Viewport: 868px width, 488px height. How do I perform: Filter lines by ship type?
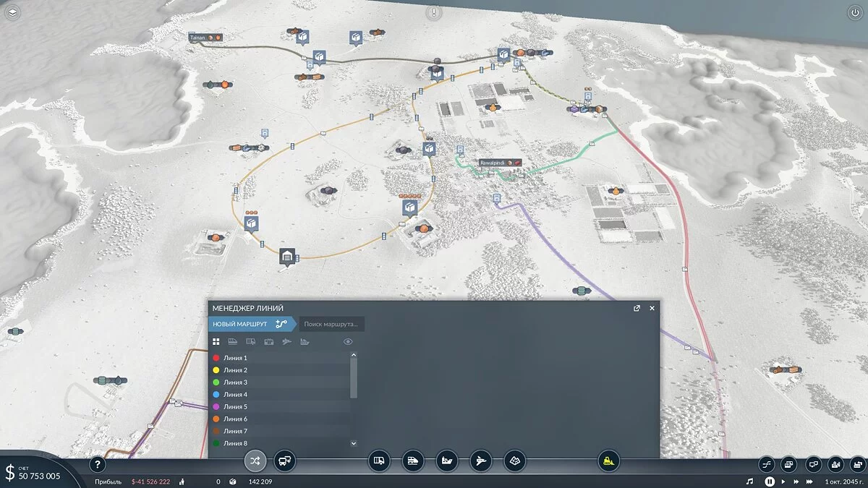[x=305, y=341]
